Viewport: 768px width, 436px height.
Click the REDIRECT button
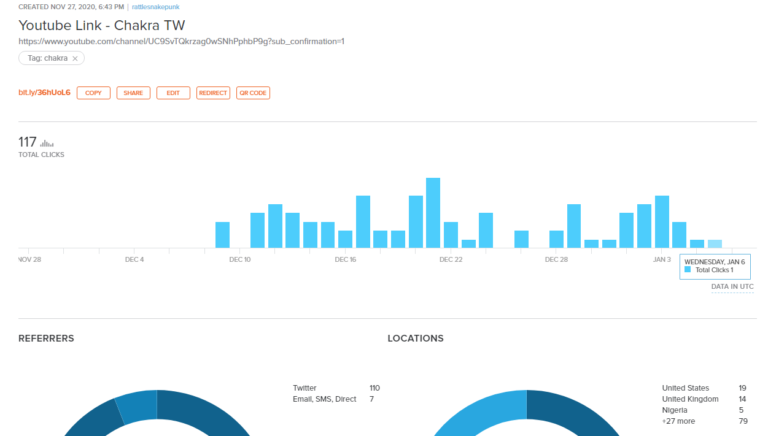pyautogui.click(x=213, y=93)
